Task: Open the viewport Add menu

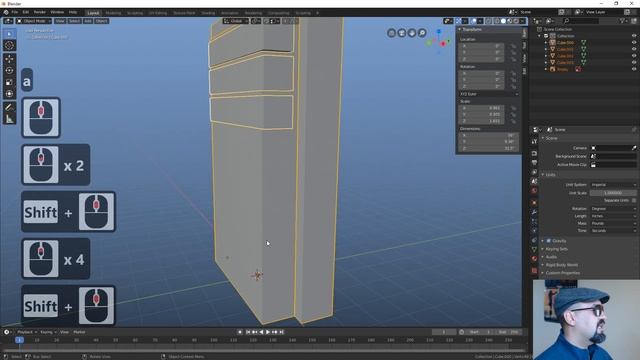Action: coord(88,21)
